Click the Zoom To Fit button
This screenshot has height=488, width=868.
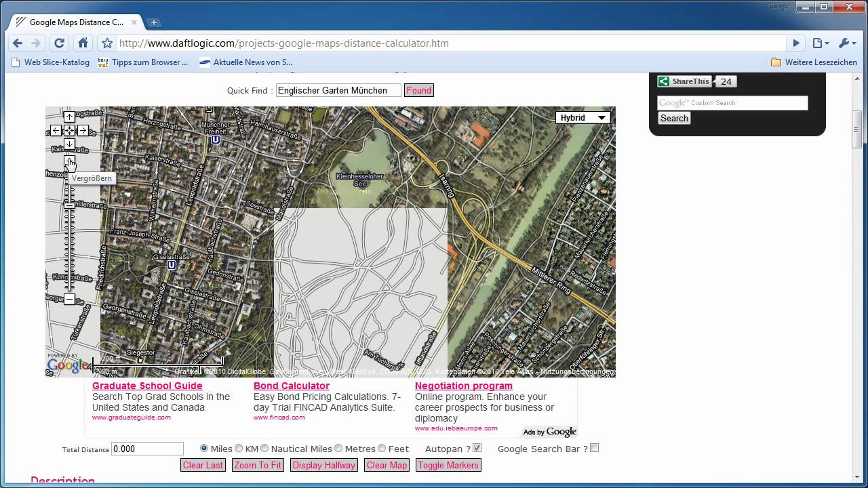[x=257, y=465]
